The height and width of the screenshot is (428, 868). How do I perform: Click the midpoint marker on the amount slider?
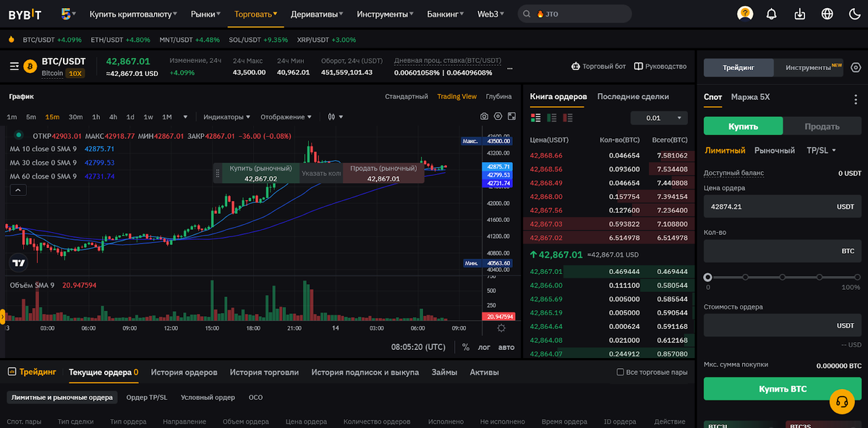coord(782,277)
